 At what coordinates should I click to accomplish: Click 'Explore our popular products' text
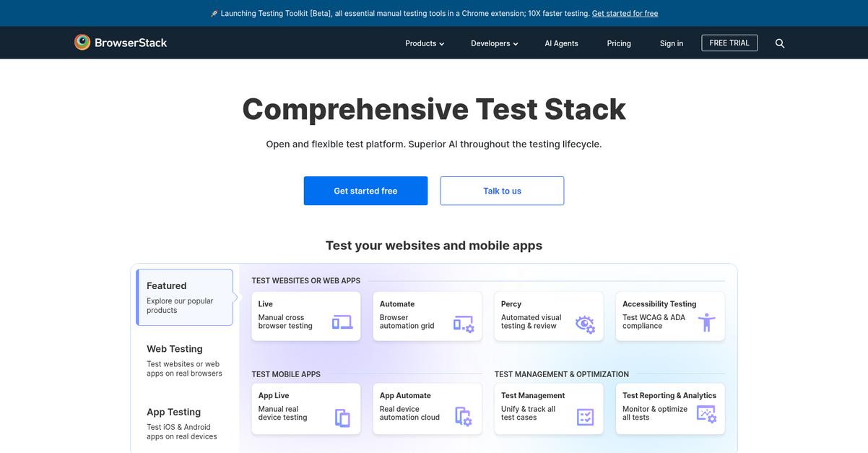(x=180, y=306)
